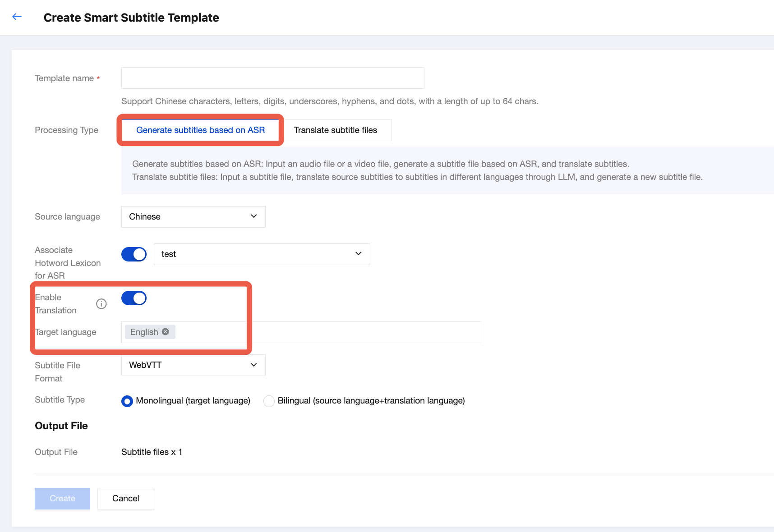Select Monolingual (target language) subtitle type

pyautogui.click(x=127, y=401)
